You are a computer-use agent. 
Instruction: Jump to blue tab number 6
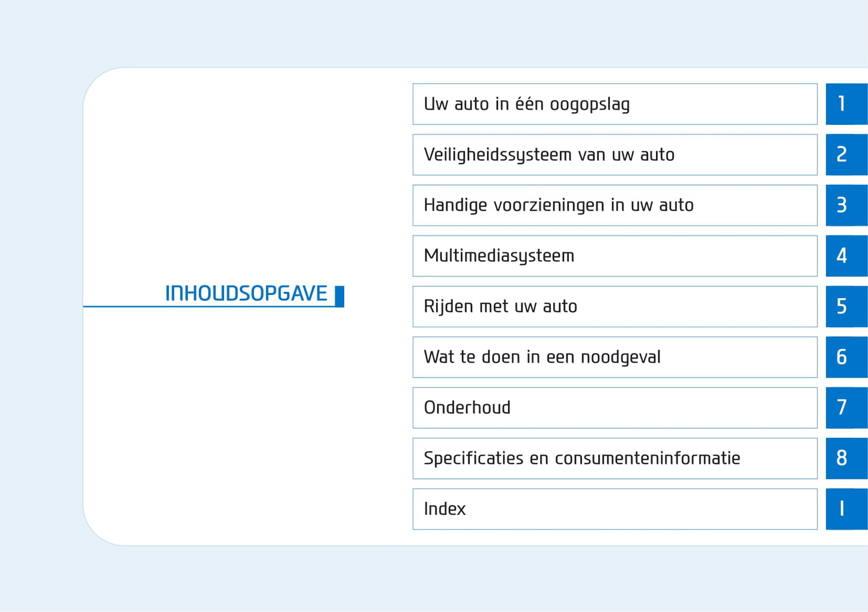pyautogui.click(x=846, y=357)
